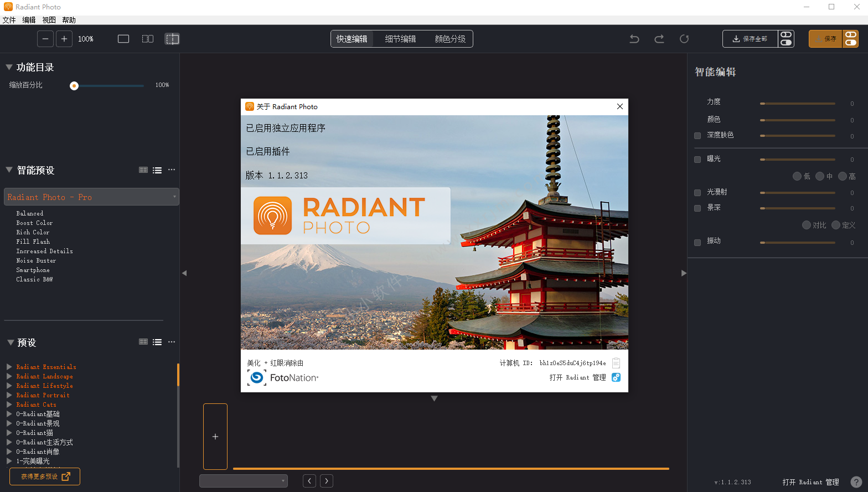
Task: Click the Radiant manager gear icon in dialog
Action: (x=616, y=377)
